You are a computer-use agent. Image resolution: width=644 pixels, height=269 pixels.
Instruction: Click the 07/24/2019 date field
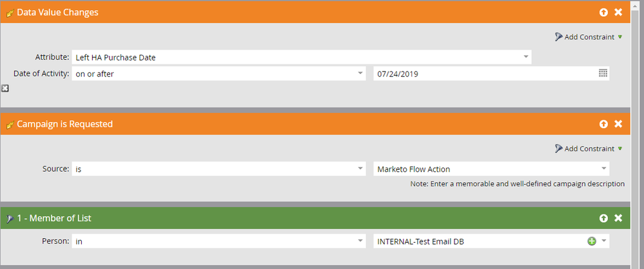tap(485, 74)
